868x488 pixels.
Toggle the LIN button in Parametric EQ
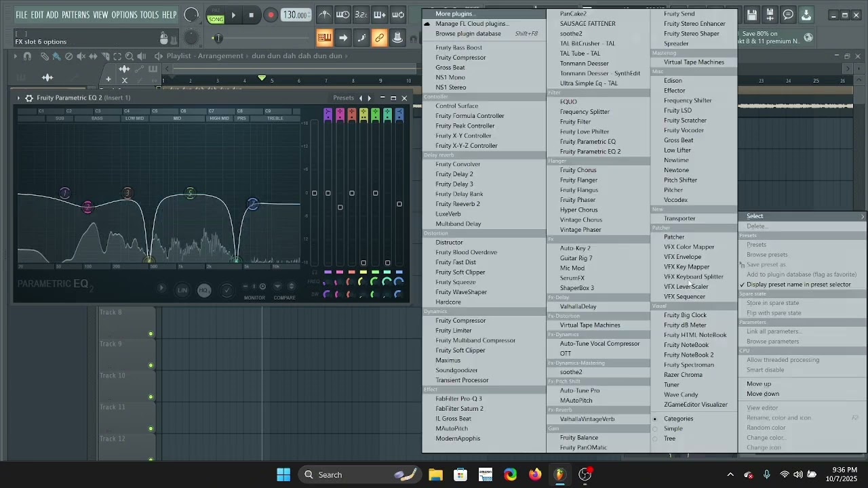click(x=182, y=290)
